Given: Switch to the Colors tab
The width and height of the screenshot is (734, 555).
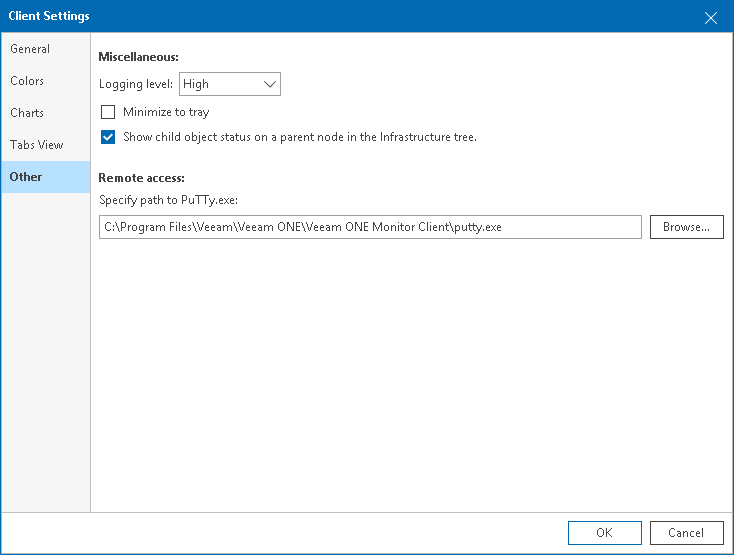Looking at the screenshot, I should point(27,81).
